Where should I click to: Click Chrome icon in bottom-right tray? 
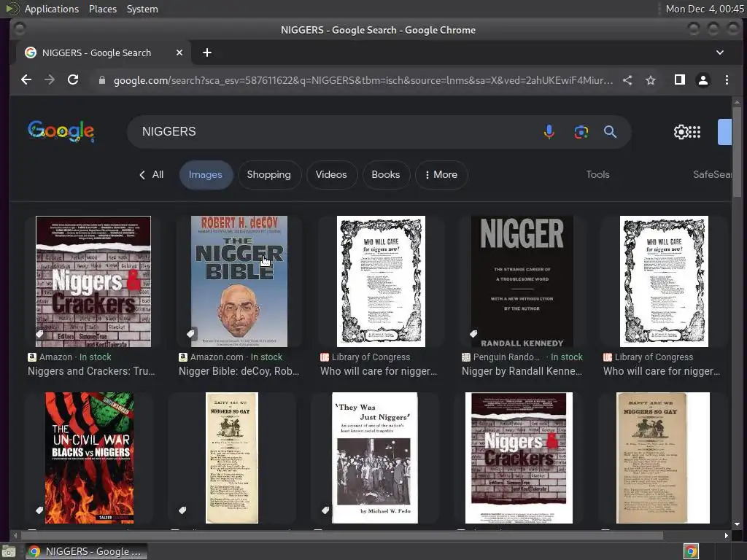point(691,551)
